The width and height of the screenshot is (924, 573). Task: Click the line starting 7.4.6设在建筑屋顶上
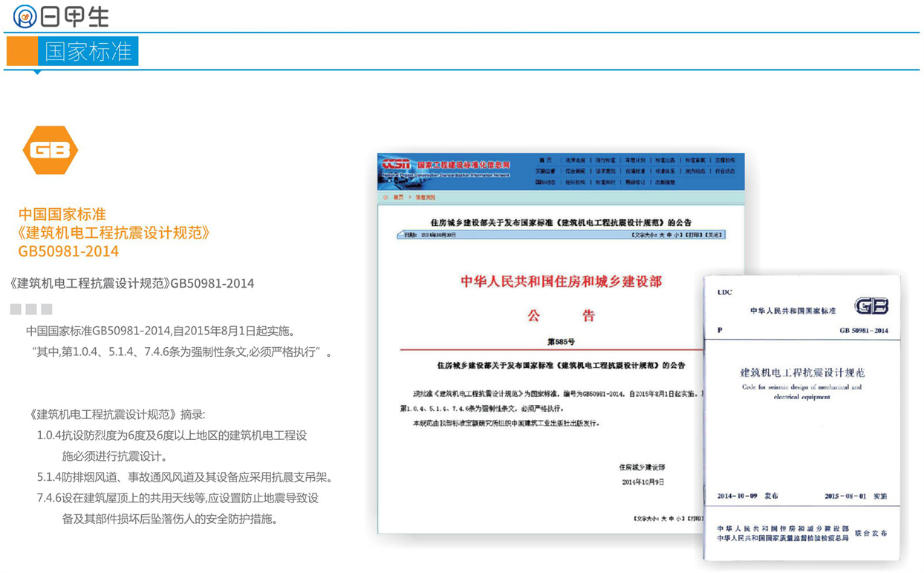tap(178, 498)
